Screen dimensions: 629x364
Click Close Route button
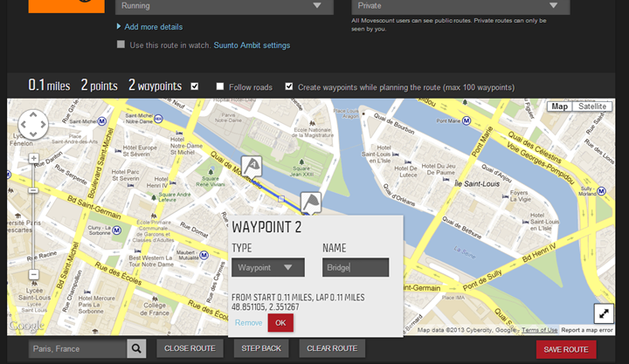tap(190, 348)
